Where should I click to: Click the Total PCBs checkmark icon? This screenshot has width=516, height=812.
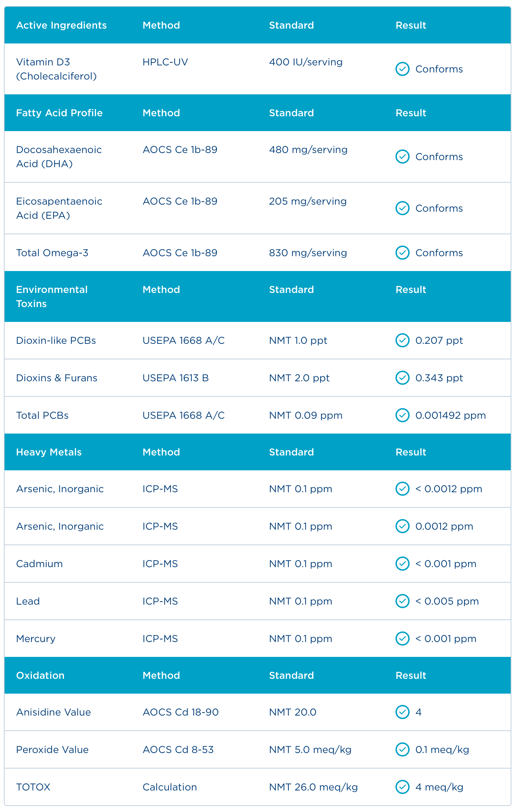click(402, 415)
